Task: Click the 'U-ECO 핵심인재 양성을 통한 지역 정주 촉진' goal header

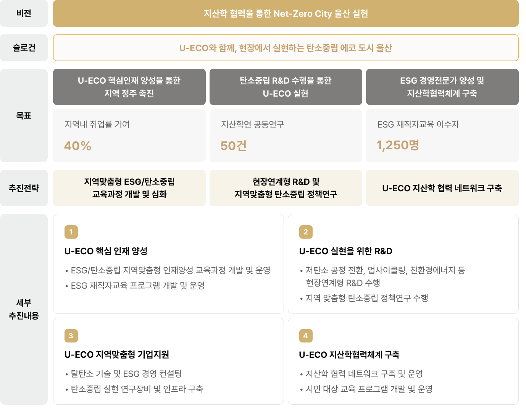Action: click(x=129, y=87)
